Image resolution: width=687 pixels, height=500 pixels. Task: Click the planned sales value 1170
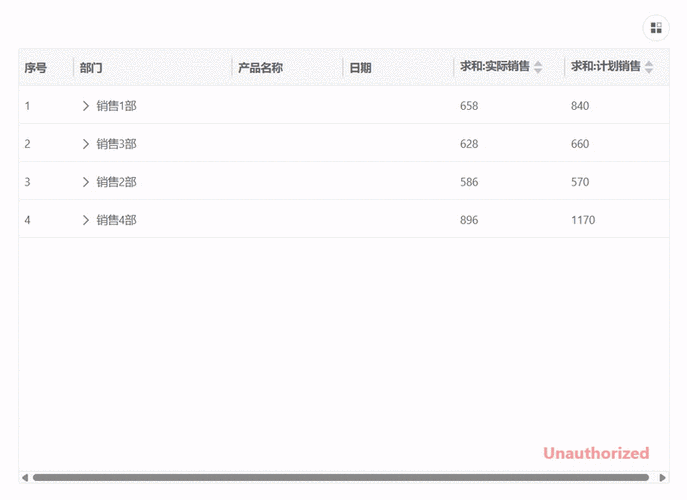click(583, 220)
